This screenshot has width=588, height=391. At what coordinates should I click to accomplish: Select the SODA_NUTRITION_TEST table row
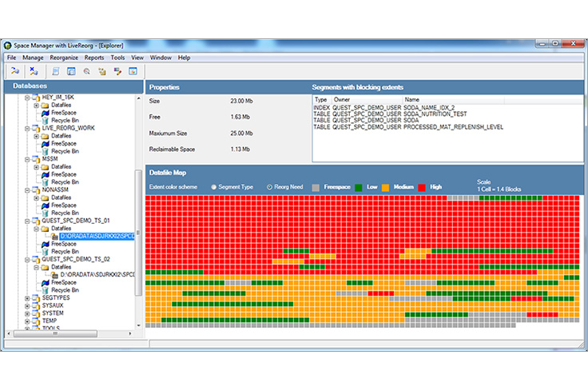pyautogui.click(x=390, y=114)
